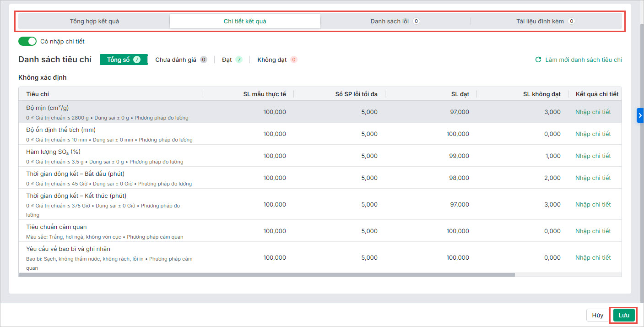644x327 pixels.
Task: Open Nhập chi tiết for Hàm lượng SO₃
Action: pos(593,156)
